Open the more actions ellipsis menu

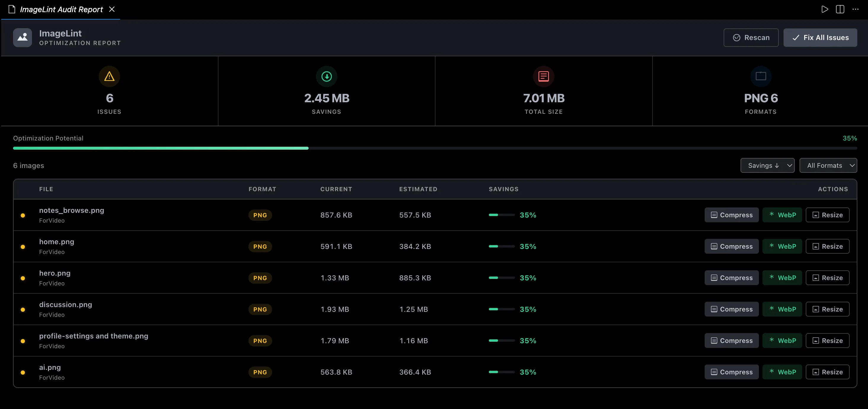pyautogui.click(x=856, y=9)
